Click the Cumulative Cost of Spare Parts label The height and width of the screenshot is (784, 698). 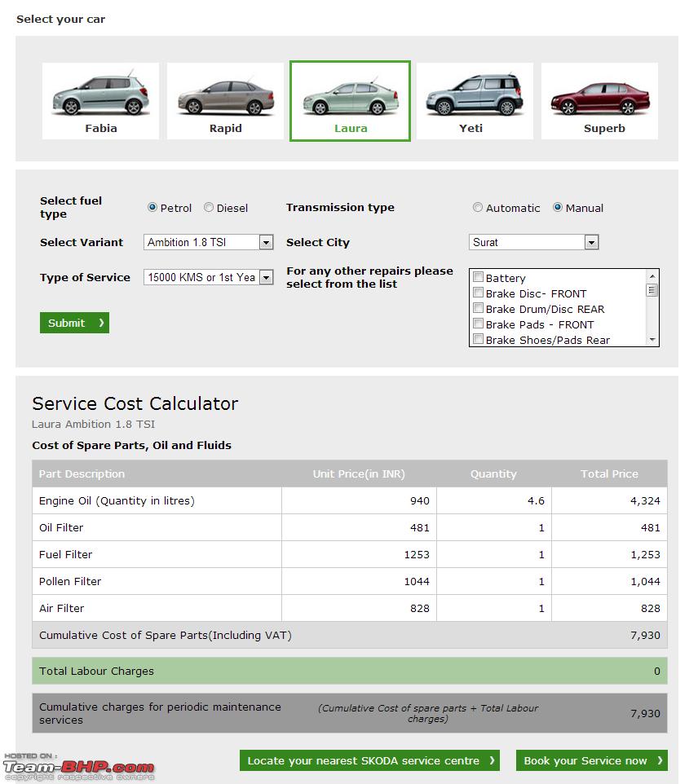point(165,636)
